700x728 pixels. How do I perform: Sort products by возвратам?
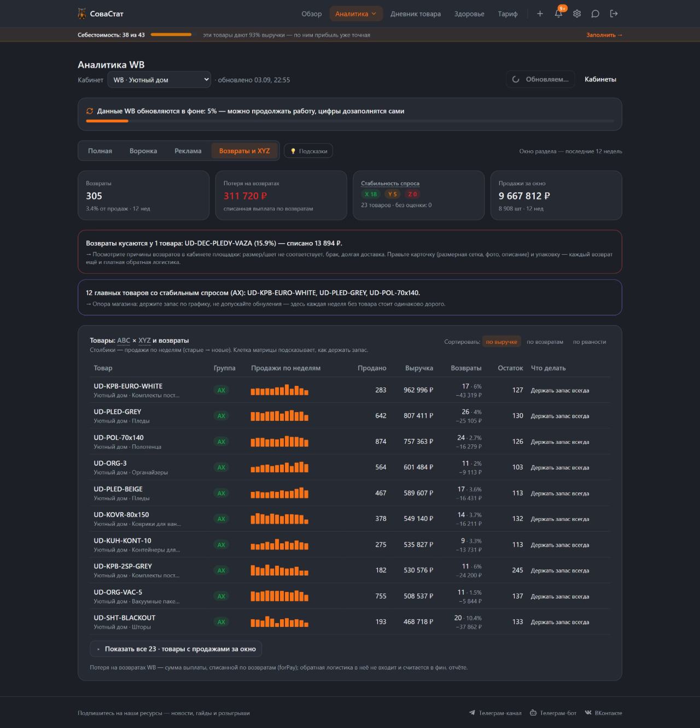click(545, 342)
